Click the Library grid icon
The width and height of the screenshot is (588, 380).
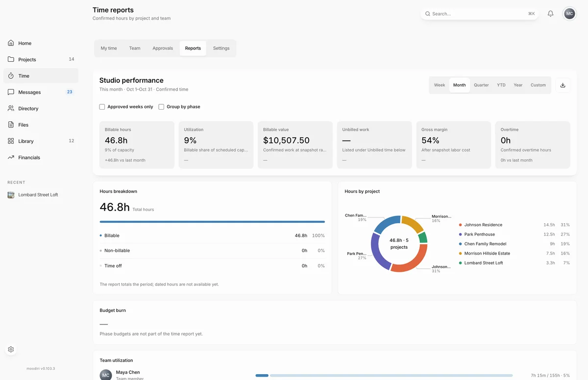(11, 141)
